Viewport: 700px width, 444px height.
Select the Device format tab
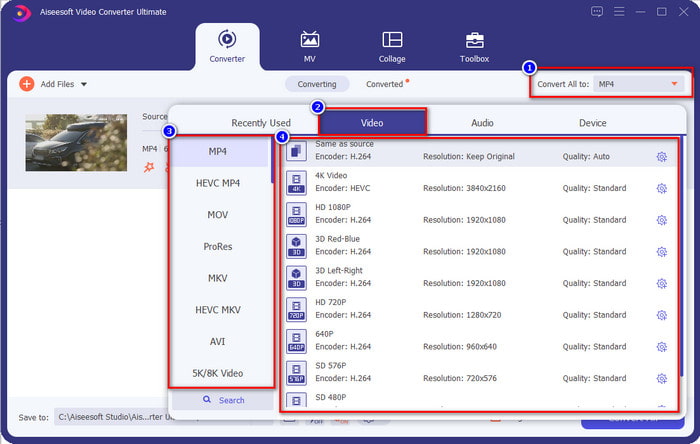tap(592, 123)
